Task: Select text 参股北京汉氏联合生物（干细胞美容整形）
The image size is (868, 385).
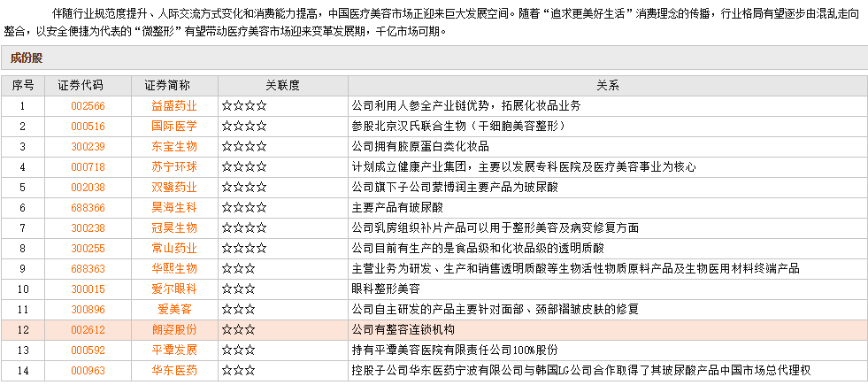Action: pyautogui.click(x=459, y=127)
